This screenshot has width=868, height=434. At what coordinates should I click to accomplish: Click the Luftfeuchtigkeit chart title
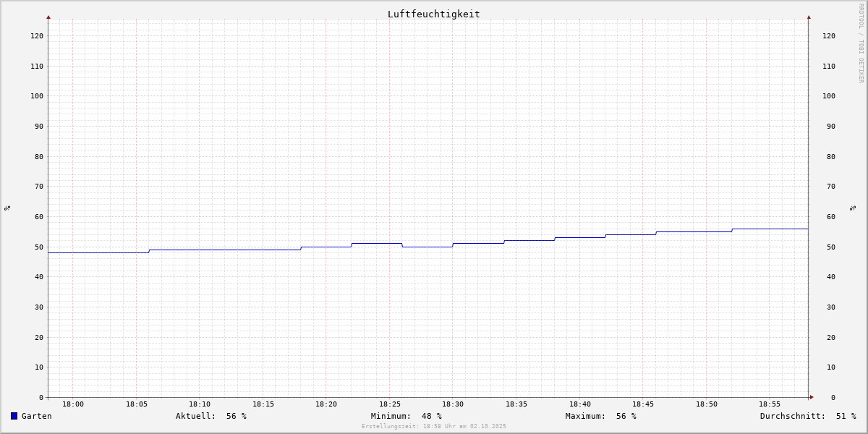(433, 14)
